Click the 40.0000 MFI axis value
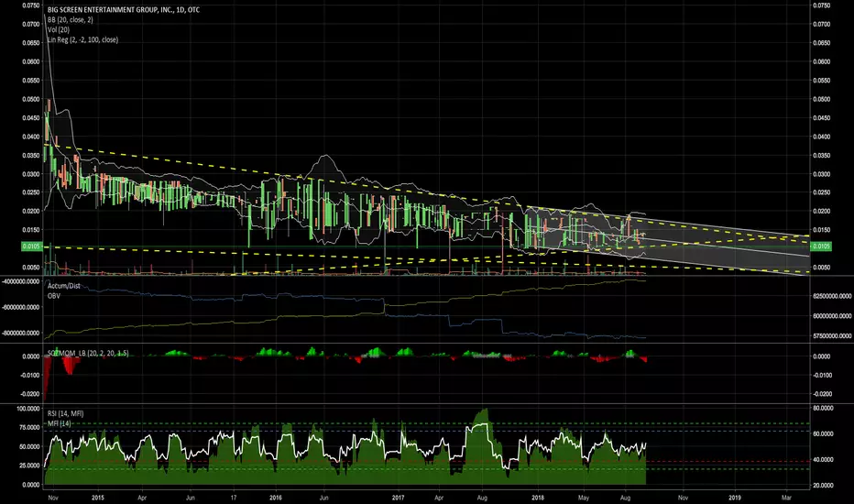This screenshot has width=854, height=504. (823, 459)
